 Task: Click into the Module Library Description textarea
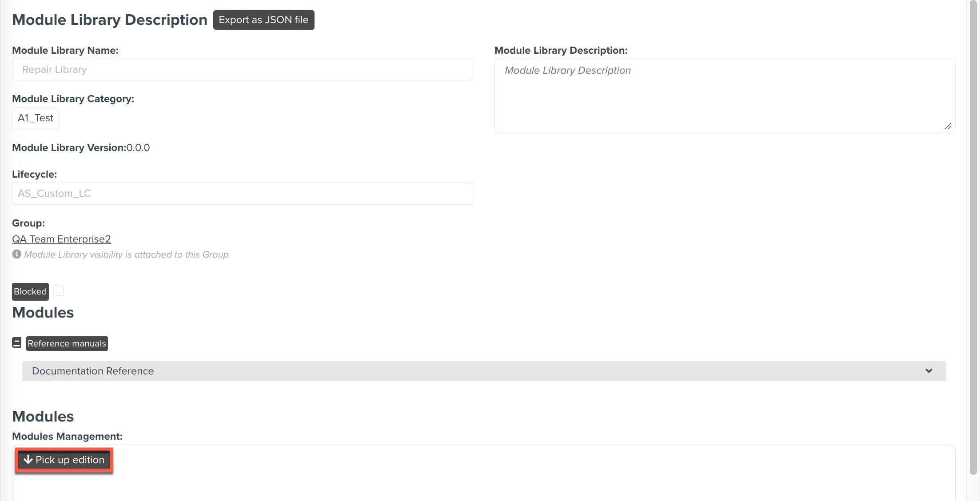coord(724,95)
